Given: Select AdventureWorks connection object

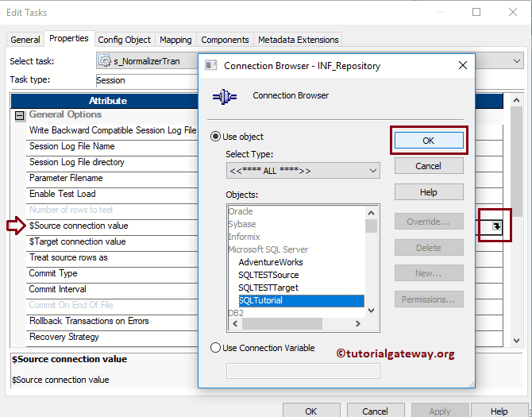Looking at the screenshot, I should click(x=271, y=262).
